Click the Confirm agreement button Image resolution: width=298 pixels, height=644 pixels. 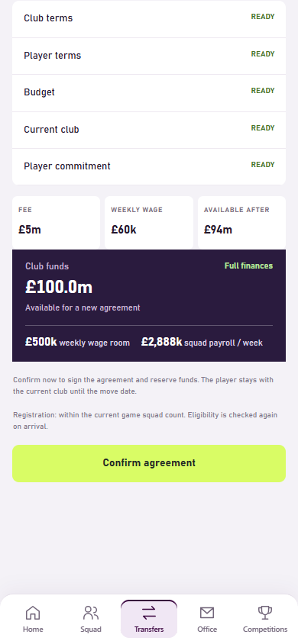point(149,463)
